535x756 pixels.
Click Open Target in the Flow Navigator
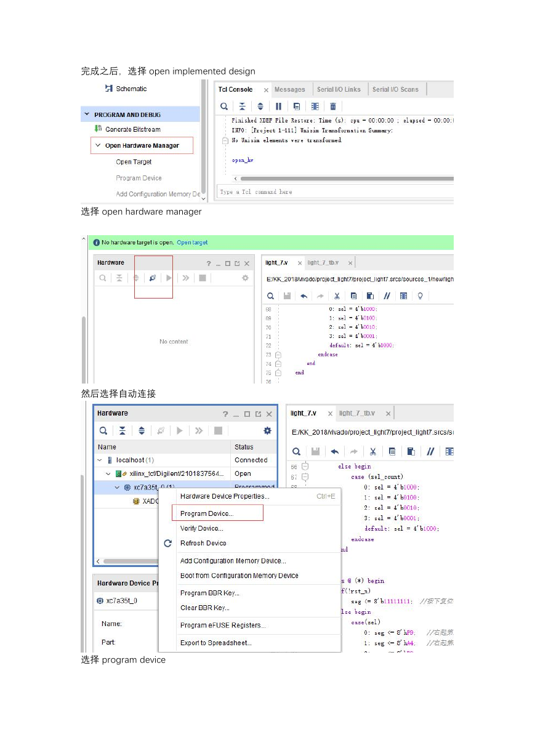pyautogui.click(x=134, y=162)
